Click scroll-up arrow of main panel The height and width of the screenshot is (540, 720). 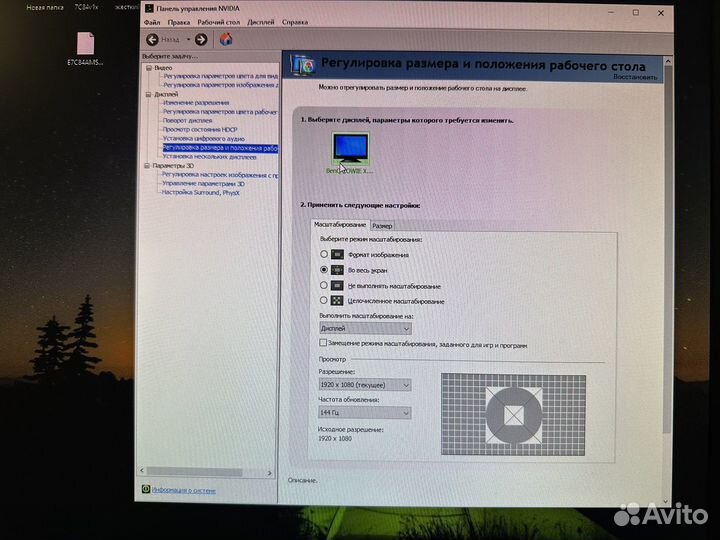pos(668,61)
